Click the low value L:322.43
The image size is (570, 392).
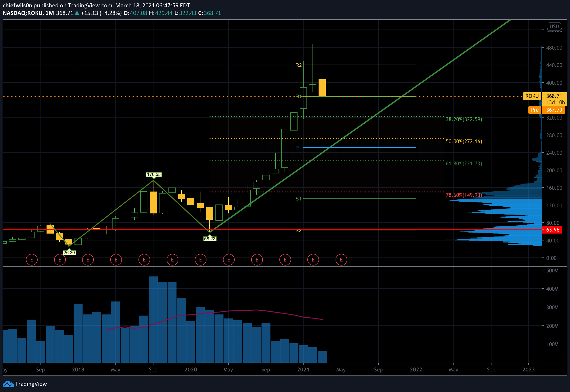pos(185,13)
